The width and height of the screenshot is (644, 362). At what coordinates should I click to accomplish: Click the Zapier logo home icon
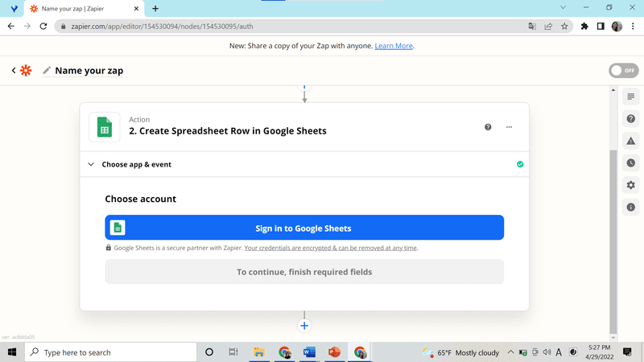pyautogui.click(x=26, y=71)
